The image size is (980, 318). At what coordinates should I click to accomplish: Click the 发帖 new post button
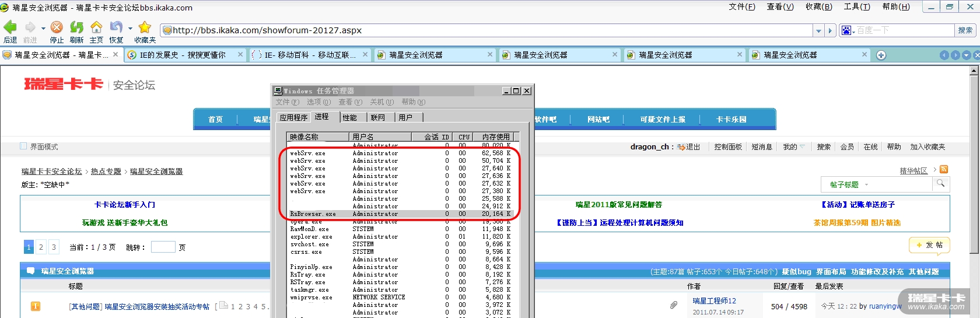(929, 245)
